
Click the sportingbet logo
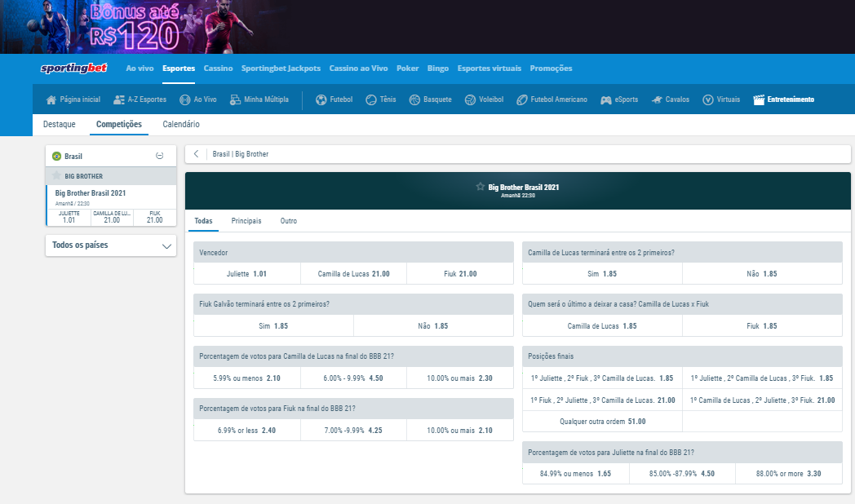coord(73,69)
